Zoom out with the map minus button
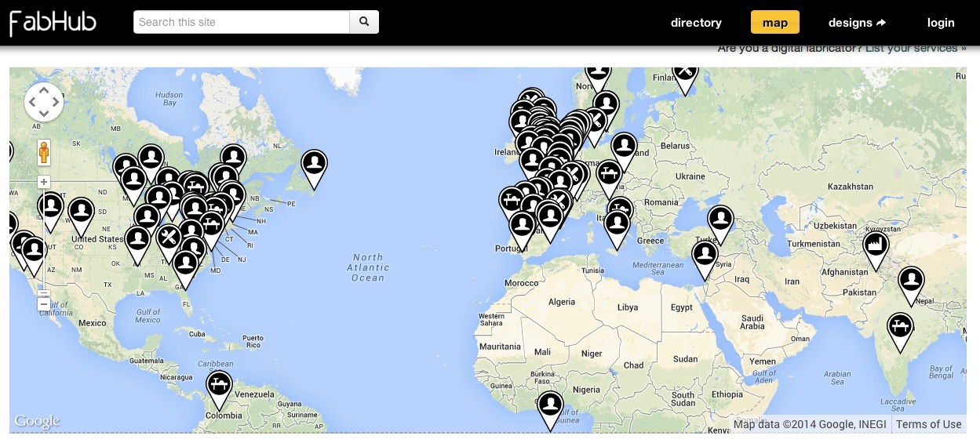The height and width of the screenshot is (443, 980). pos(44,303)
